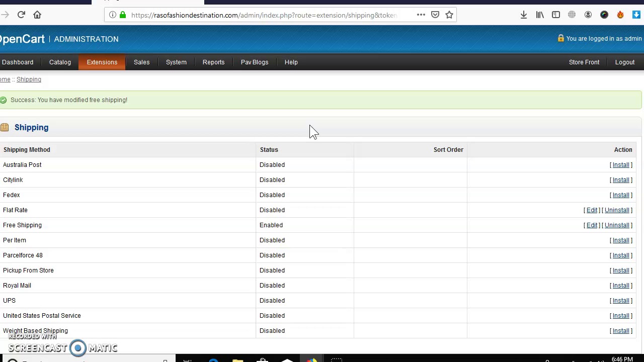Viewport: 644px width, 362px height.
Task: Open the downloads arrow icon
Action: 524,15
